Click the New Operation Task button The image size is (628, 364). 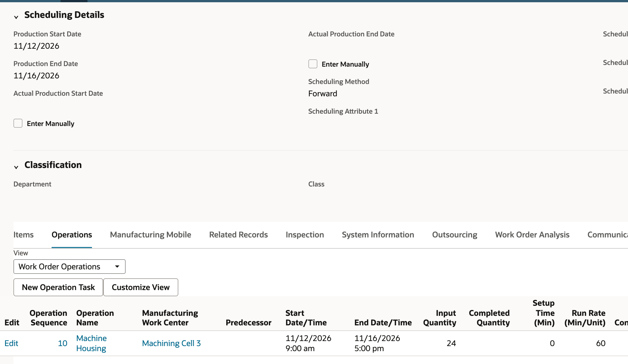(x=58, y=287)
